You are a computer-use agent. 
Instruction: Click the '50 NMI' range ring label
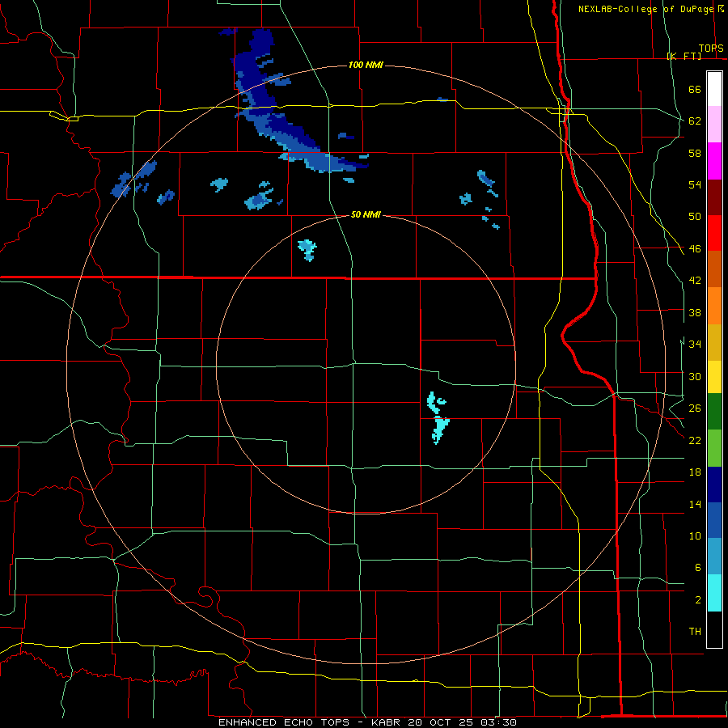pos(366,214)
